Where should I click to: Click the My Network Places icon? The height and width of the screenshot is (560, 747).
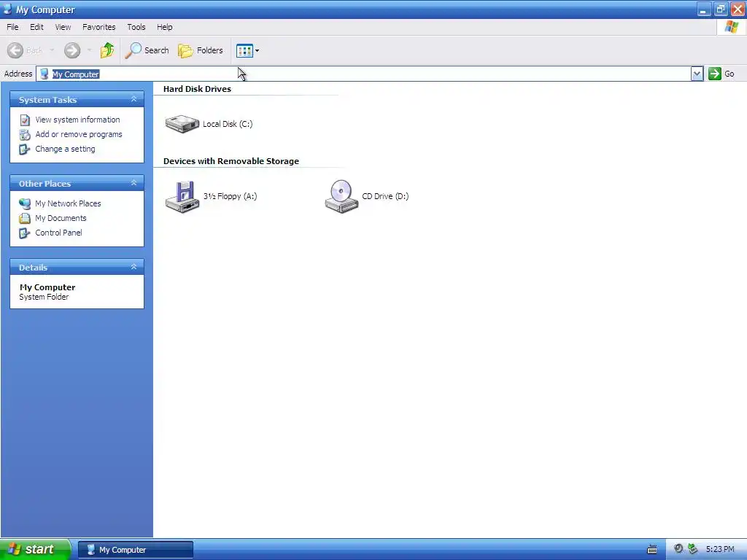pyautogui.click(x=25, y=204)
